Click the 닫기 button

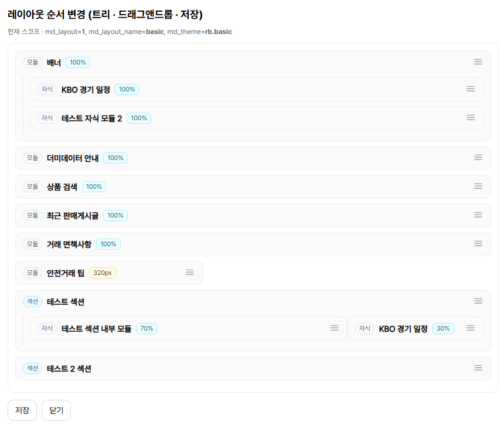click(x=56, y=410)
